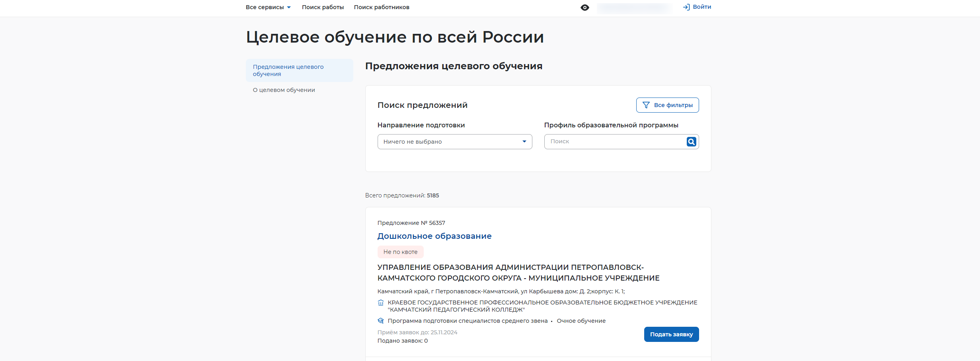Click КАМЧАТСКИЙ ПЕДАГОГИЧЕСКИЙ КОЛЛЕДЖ institution text

point(542,306)
